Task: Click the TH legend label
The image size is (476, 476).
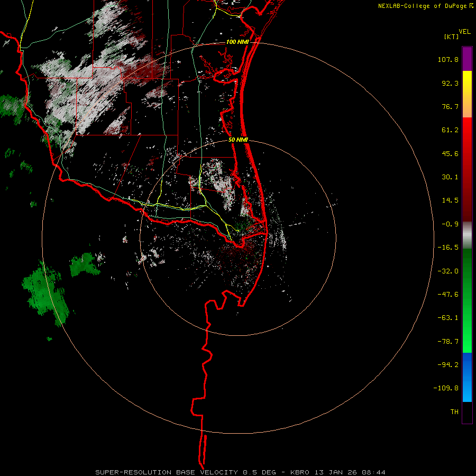Action: 454,412
